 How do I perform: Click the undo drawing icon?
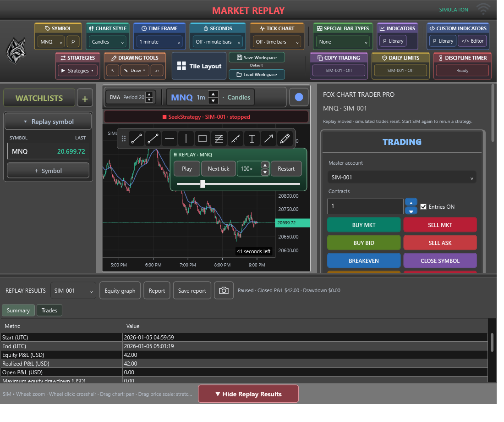pos(157,71)
